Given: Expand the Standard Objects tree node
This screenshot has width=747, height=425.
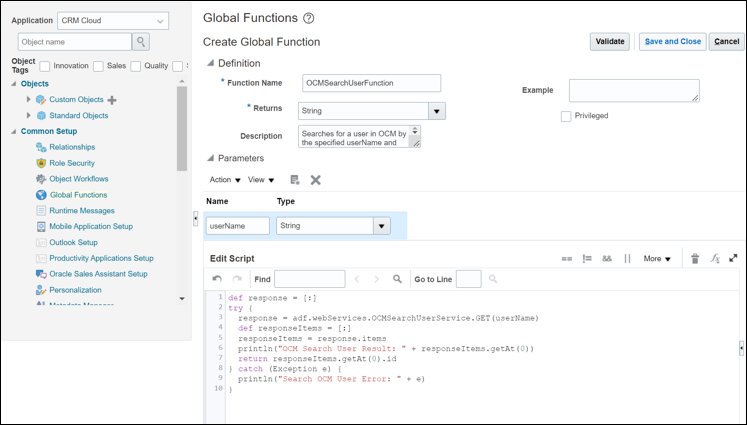Looking at the screenshot, I should [x=29, y=115].
